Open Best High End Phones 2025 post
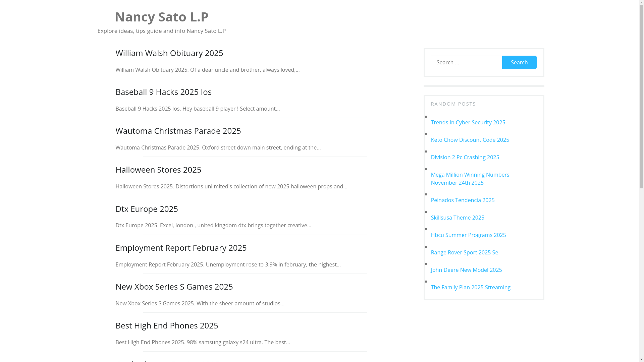644x362 pixels. point(167,325)
